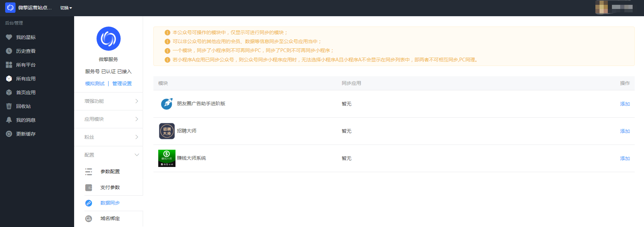Click the 朋友圈广告助手进阶版 rocket icon

pos(167,104)
